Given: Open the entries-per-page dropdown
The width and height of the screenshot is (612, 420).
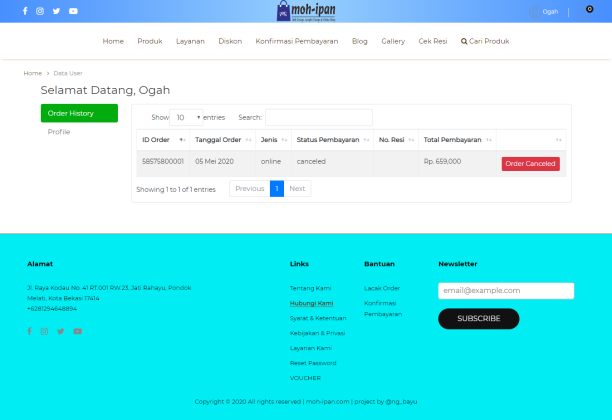Looking at the screenshot, I should [186, 117].
